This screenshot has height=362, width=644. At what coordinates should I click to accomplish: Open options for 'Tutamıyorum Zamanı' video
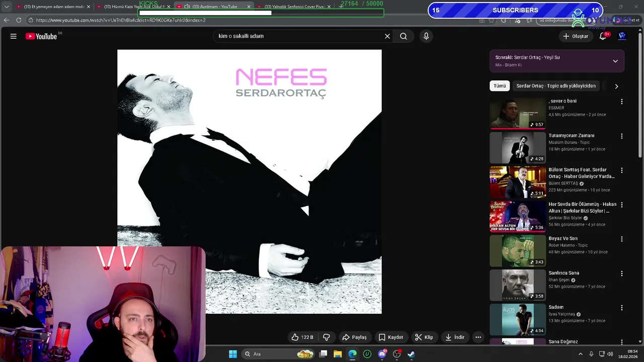point(622,136)
